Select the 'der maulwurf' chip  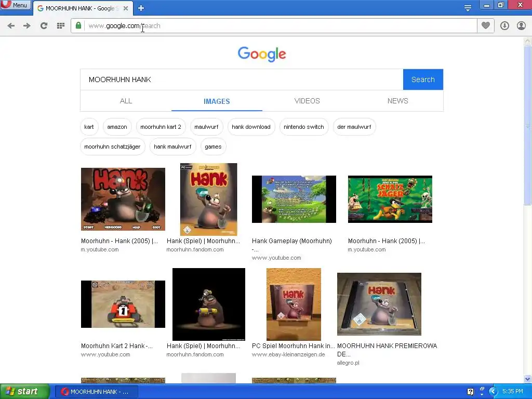coord(354,127)
